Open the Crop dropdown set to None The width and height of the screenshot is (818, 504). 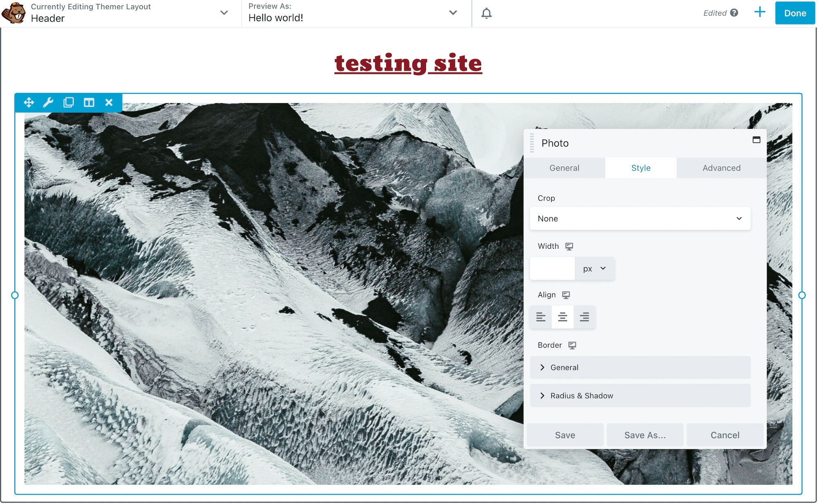[640, 218]
